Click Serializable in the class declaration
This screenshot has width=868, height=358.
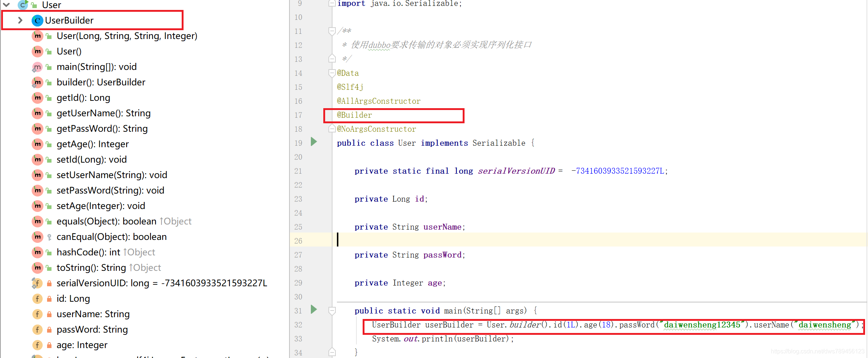pyautogui.click(x=499, y=143)
